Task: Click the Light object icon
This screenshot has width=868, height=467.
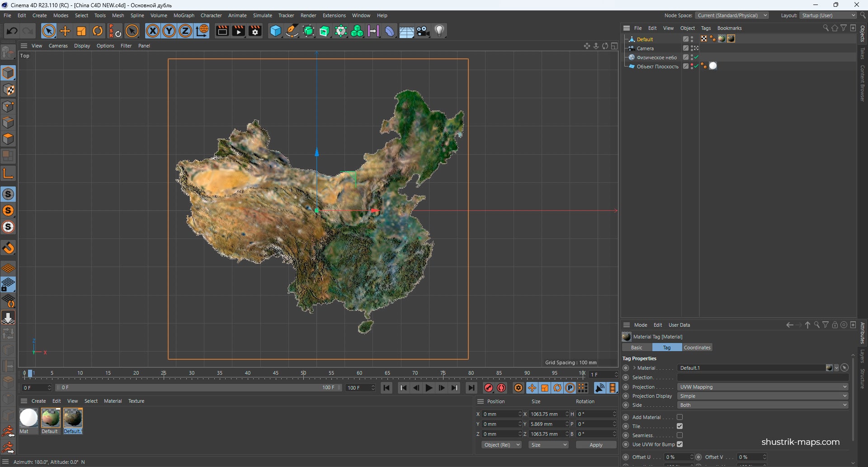Action: (x=439, y=31)
